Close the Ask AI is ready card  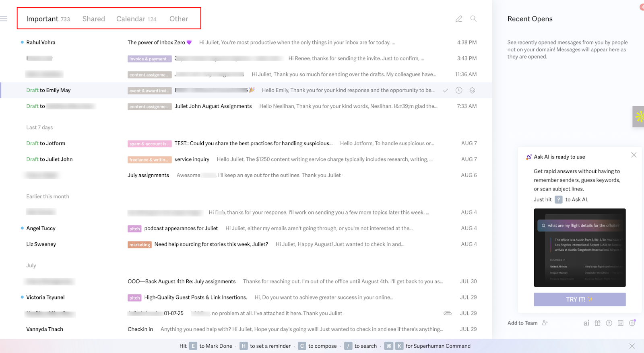(634, 155)
